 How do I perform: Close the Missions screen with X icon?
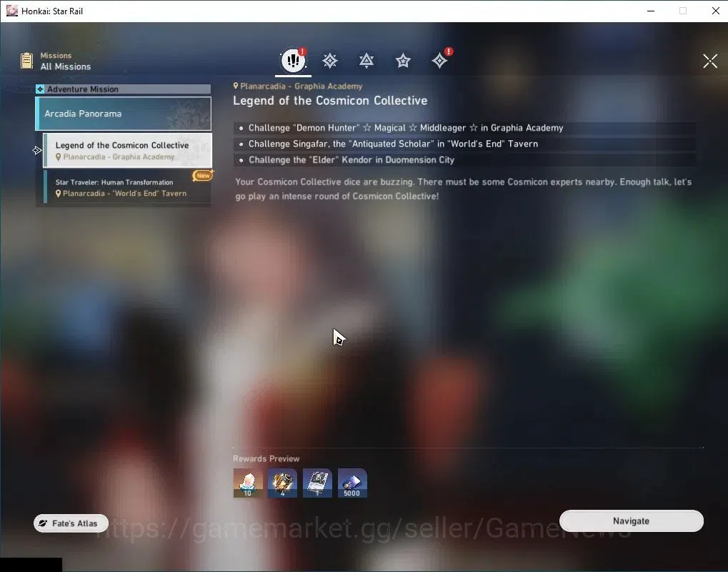[710, 61]
